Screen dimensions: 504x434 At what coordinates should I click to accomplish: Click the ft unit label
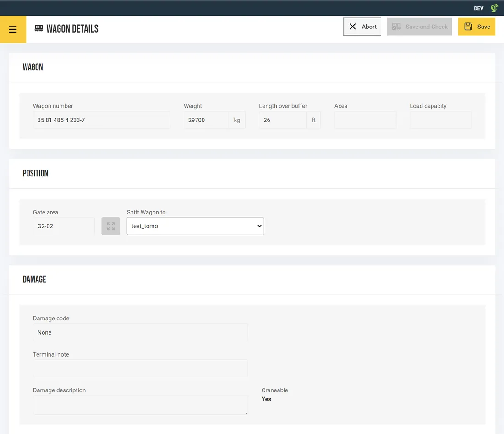(x=313, y=120)
